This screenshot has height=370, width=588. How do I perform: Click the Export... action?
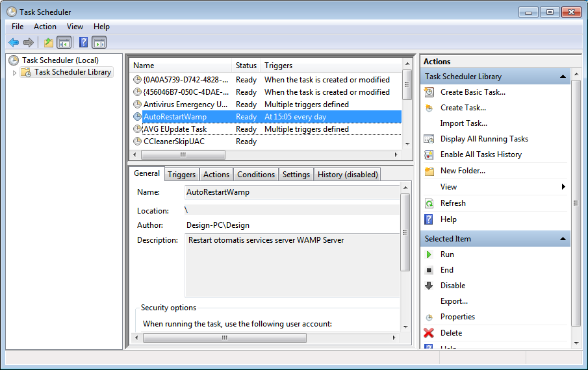(x=454, y=301)
